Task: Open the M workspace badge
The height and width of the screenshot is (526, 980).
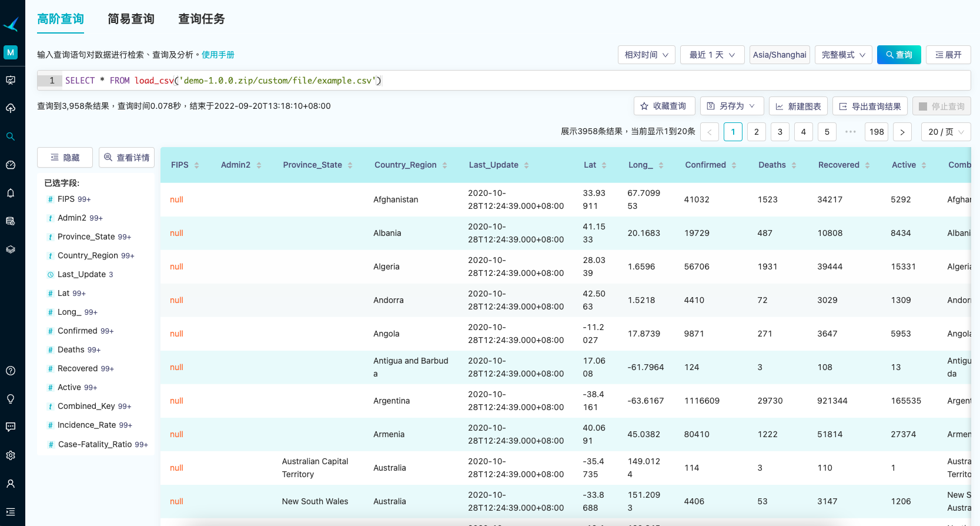Action: coord(11,52)
